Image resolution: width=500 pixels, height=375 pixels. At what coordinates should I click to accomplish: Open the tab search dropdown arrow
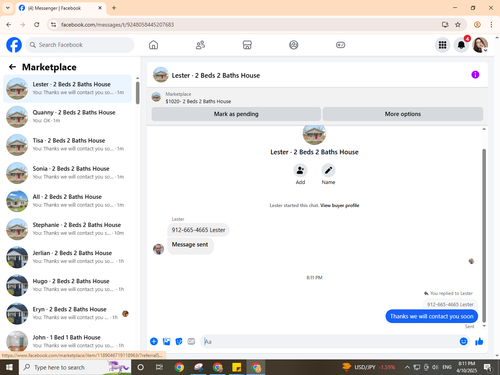point(8,8)
